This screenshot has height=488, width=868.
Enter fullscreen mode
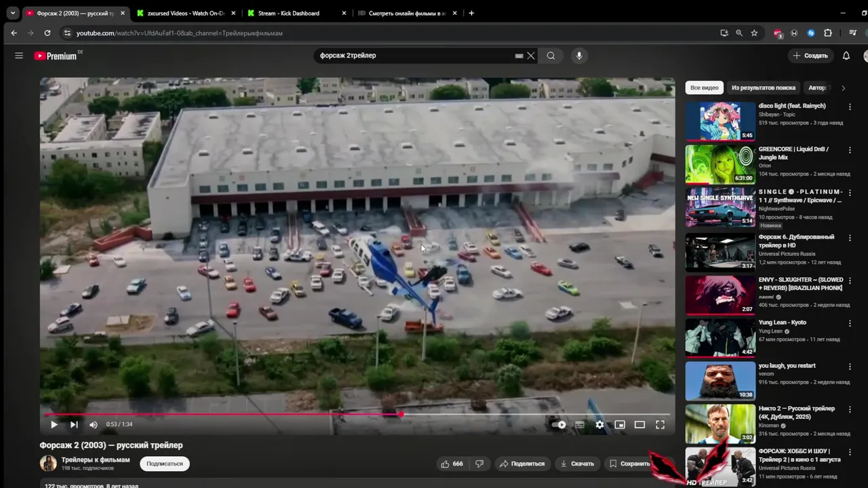tap(660, 425)
